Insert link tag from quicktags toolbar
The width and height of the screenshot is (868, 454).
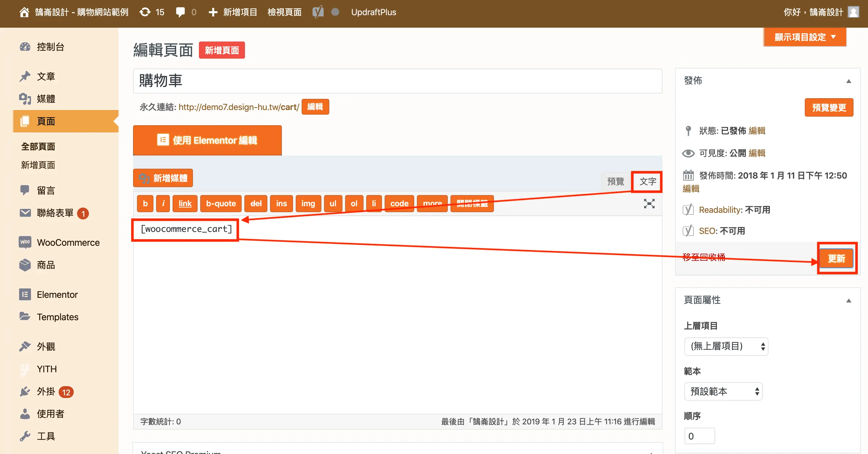click(185, 204)
